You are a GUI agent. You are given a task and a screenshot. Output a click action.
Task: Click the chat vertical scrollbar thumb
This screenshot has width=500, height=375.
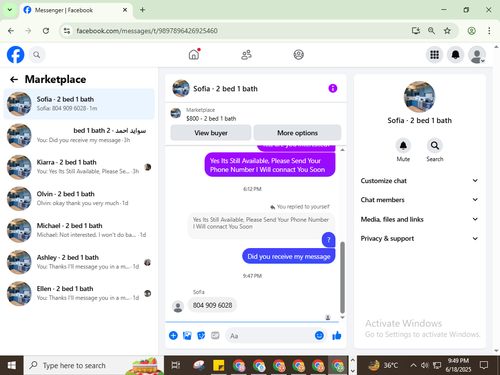point(342,277)
